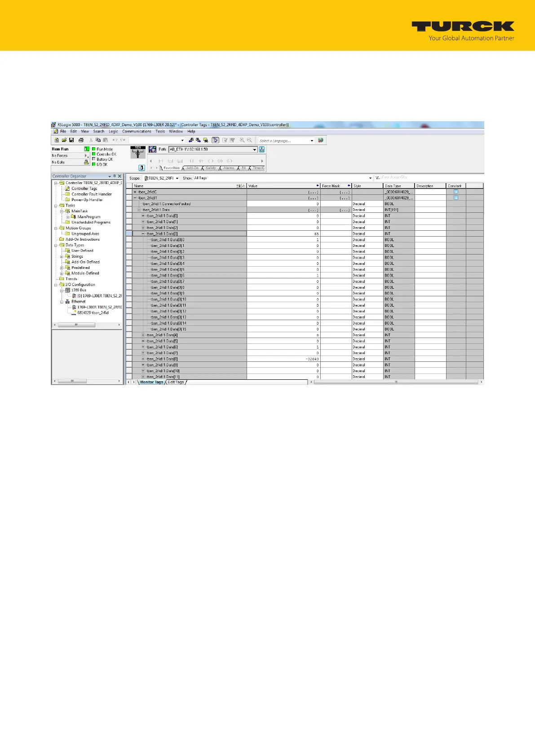535x756 pixels.
Task: Click the Controller Tags icon in organizer
Action: (68, 189)
